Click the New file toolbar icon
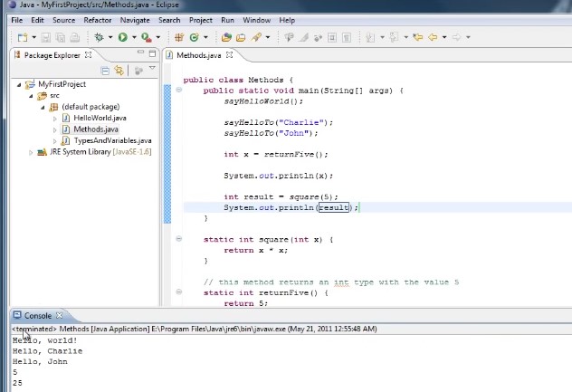 tap(22, 37)
